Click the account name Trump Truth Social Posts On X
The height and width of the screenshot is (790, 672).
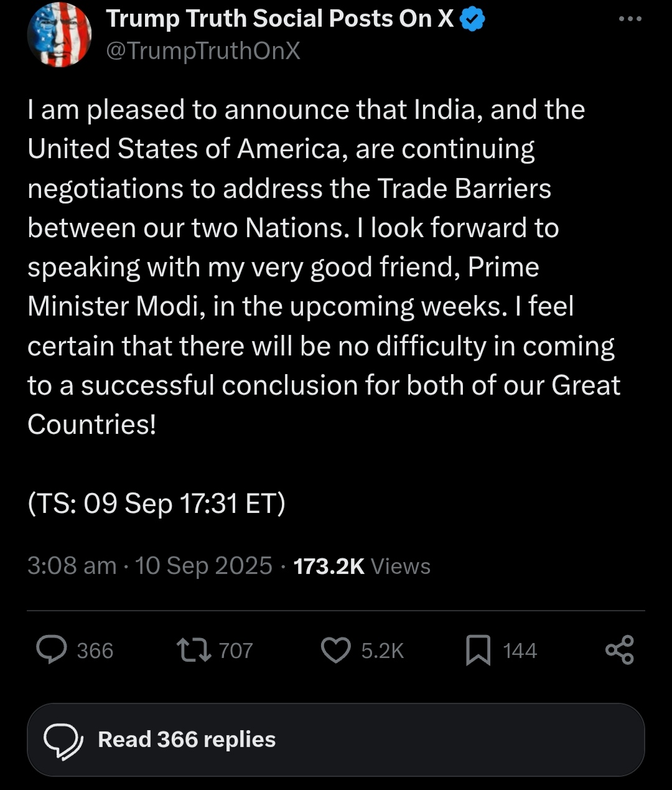point(280,19)
